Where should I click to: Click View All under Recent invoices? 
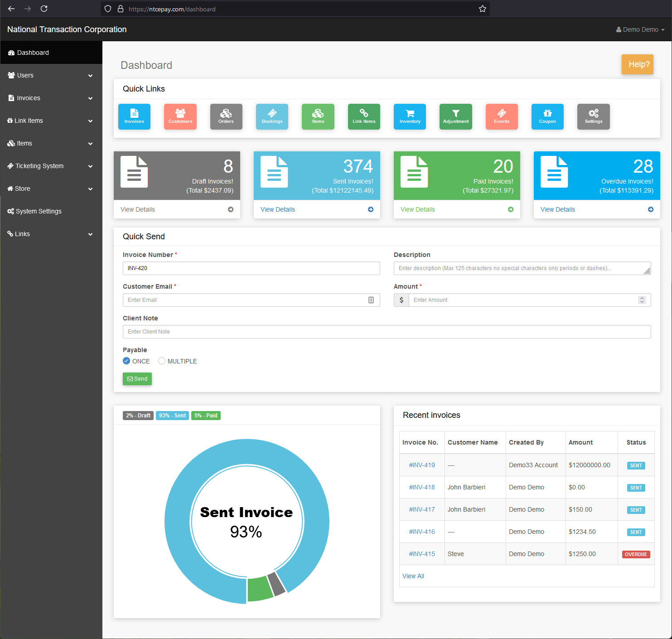click(413, 576)
